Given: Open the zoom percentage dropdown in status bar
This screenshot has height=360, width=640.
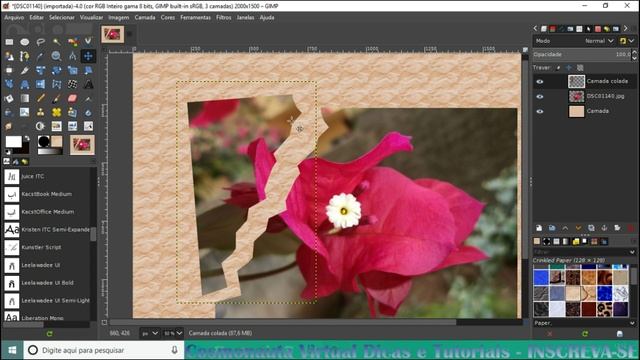Looking at the screenshot, I should click(x=172, y=333).
